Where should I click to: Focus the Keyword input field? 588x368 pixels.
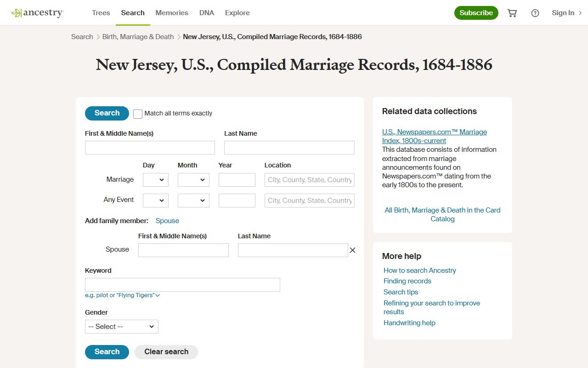click(182, 285)
